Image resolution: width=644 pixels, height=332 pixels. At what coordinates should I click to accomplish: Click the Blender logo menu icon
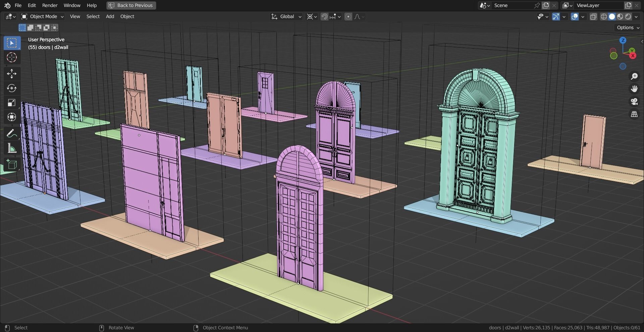(7, 5)
